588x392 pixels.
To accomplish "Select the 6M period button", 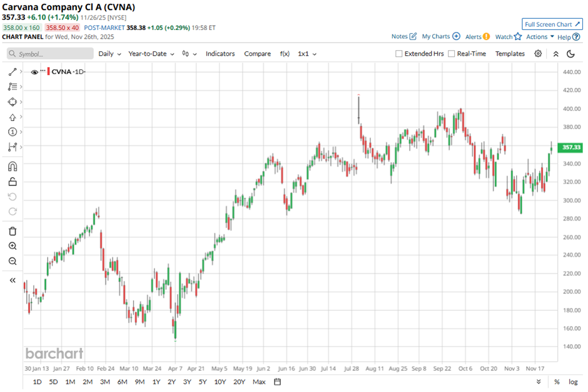I will coord(122,382).
